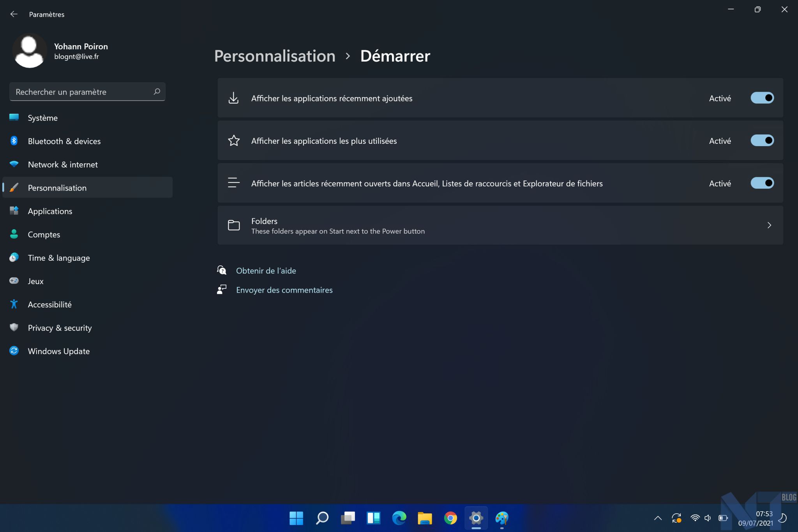798x532 pixels.
Task: Disable Afficher les applications récemment ajoutées
Action: pos(762,98)
